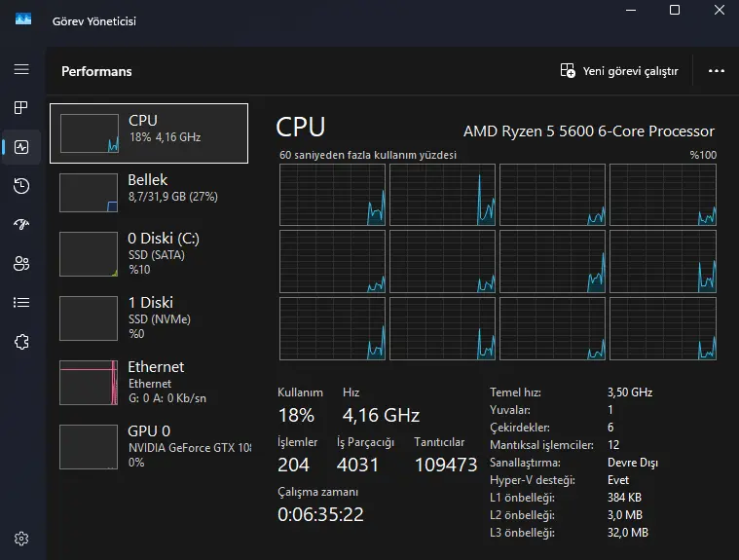739x560 pixels.
Task: Maximize the Görev Yöneticisi window
Action: tap(675, 10)
